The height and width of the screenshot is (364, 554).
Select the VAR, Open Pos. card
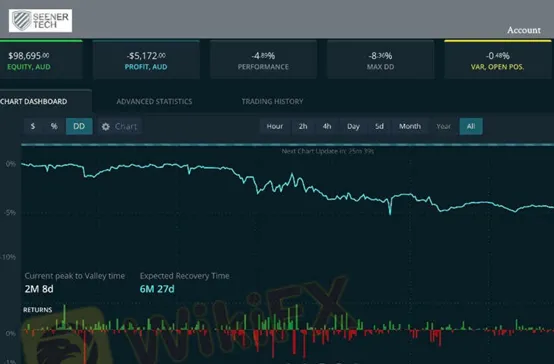tap(498, 59)
